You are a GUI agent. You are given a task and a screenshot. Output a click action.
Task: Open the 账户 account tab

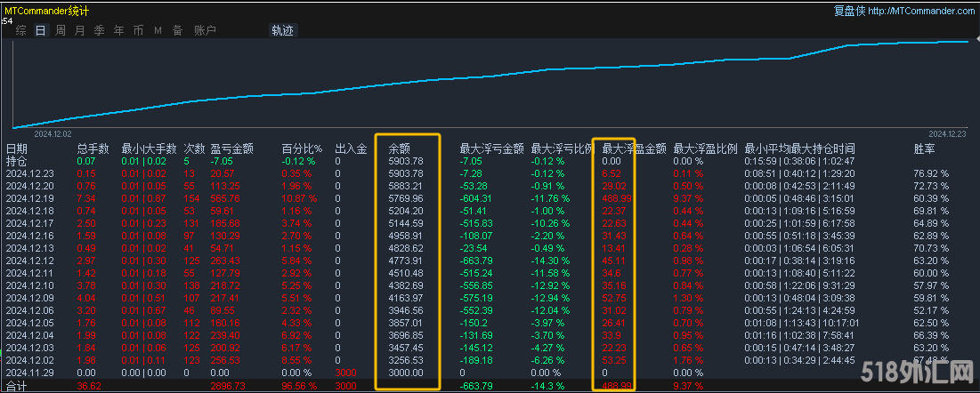205,30
